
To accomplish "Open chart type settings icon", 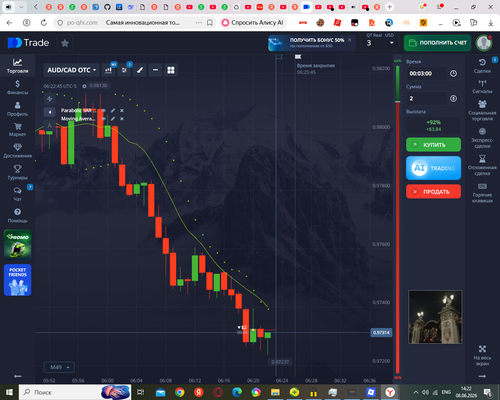I will [x=108, y=70].
